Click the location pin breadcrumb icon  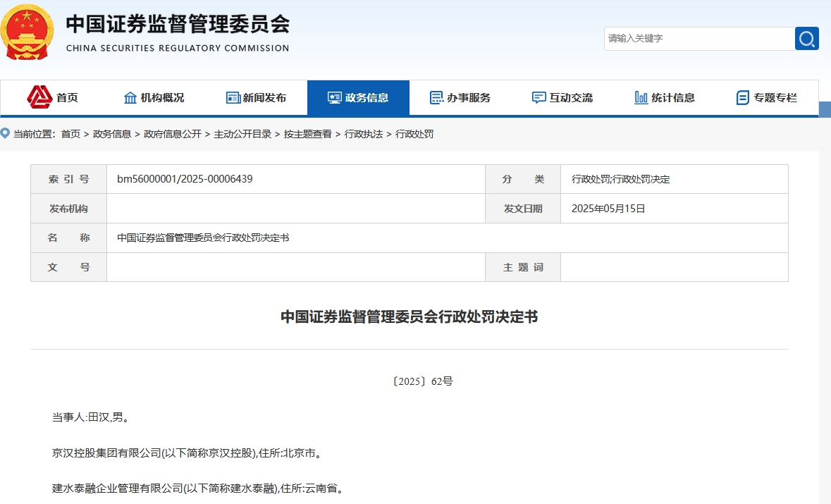pos(5,133)
